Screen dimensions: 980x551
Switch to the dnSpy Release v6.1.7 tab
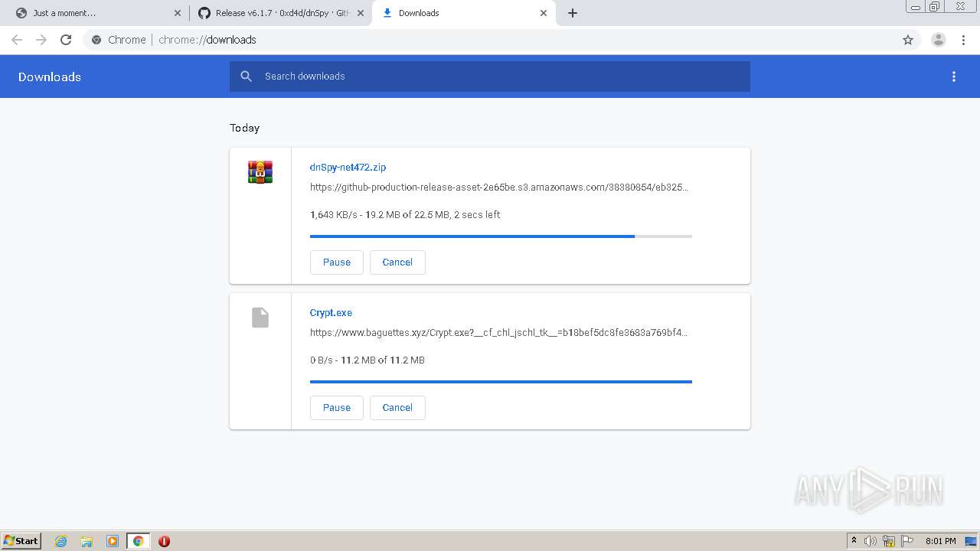point(281,13)
